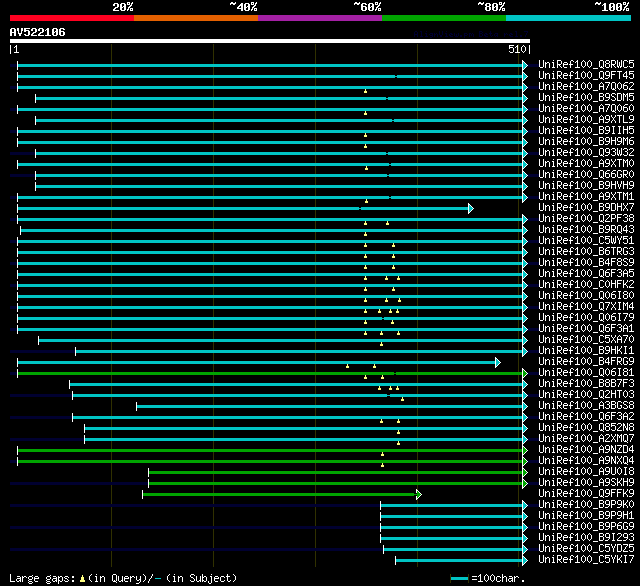
Task: Click UniRef100_Q06I81 label
Action: point(586,373)
